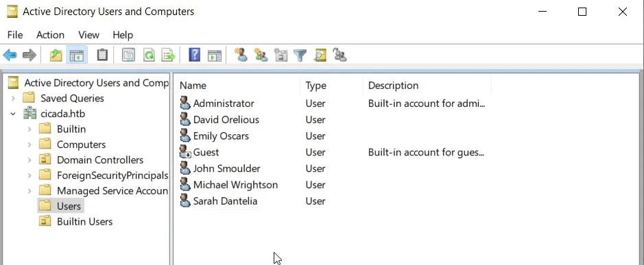Open the View menu
644x265 pixels.
[88, 35]
